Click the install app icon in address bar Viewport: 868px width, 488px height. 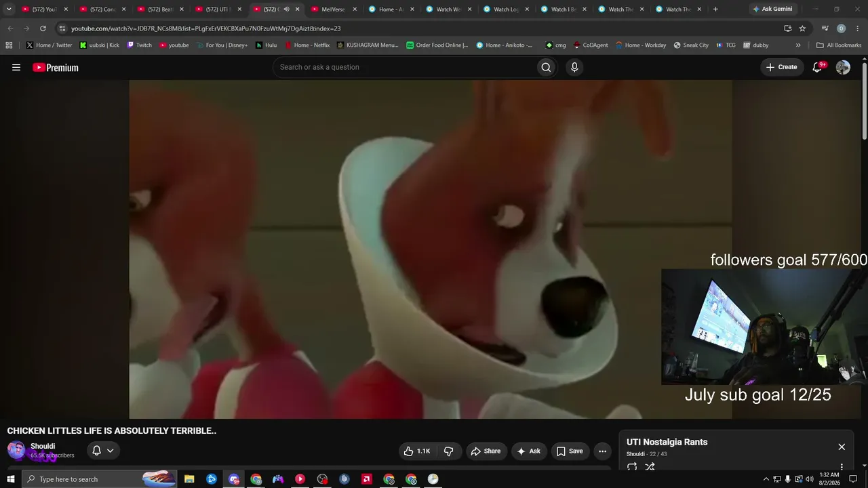coord(787,28)
